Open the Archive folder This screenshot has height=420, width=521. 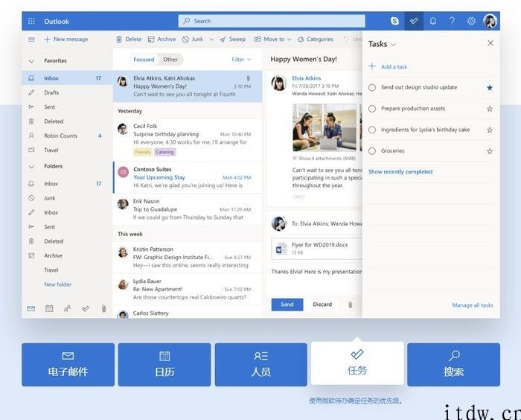pos(67,255)
